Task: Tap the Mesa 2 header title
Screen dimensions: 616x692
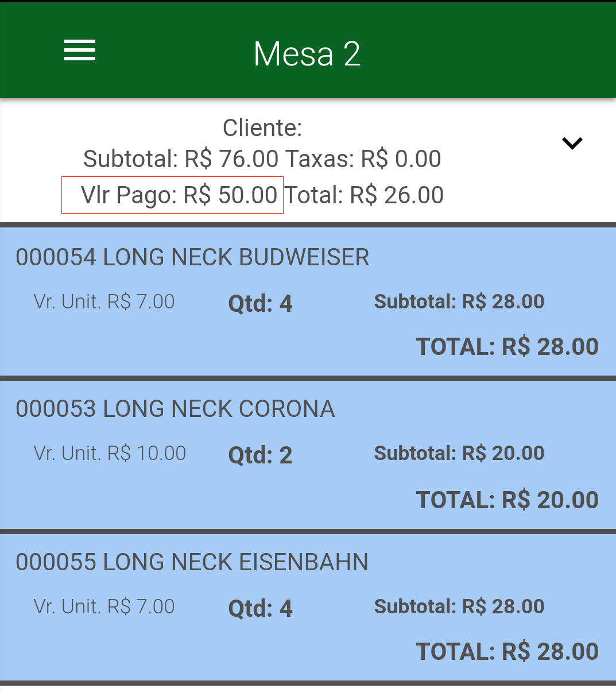Action: pyautogui.click(x=307, y=54)
